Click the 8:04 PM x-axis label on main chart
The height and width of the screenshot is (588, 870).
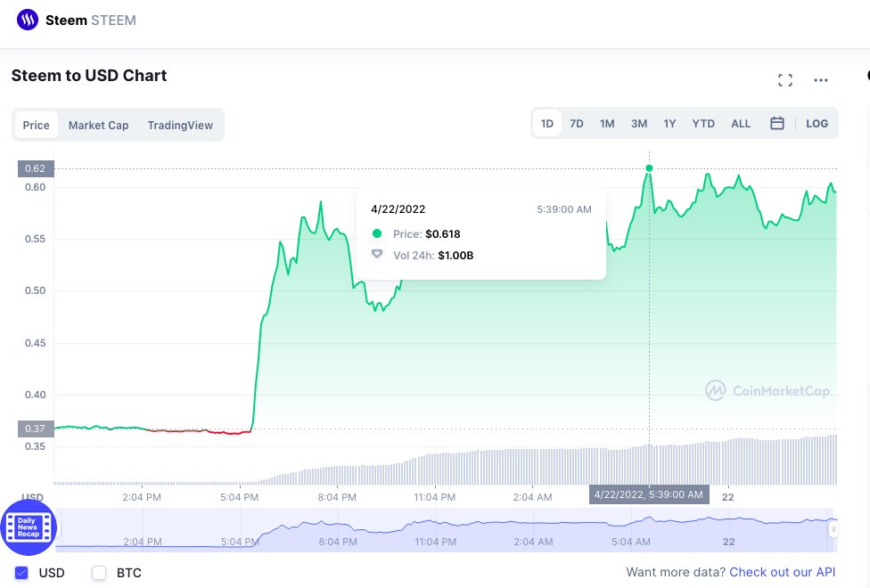(x=337, y=497)
